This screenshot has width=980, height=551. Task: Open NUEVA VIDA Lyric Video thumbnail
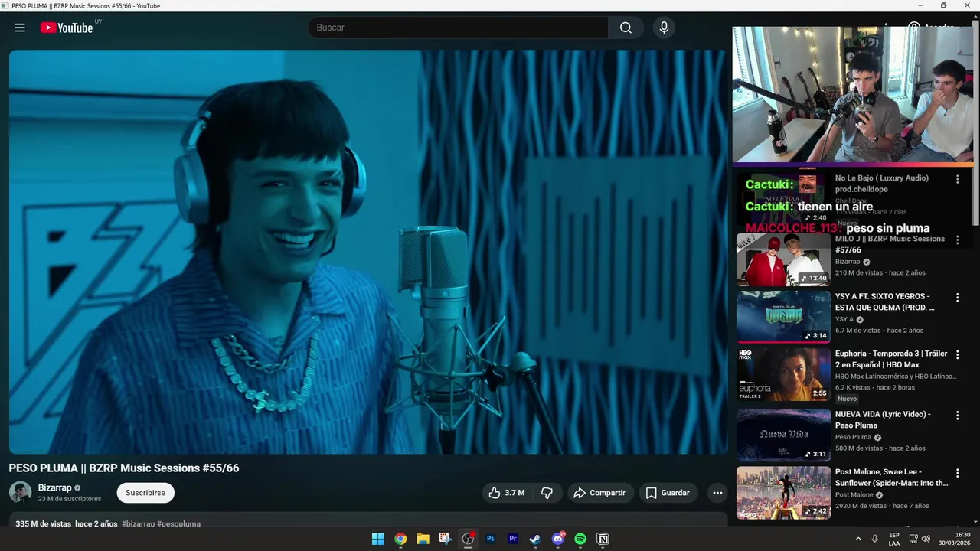pyautogui.click(x=783, y=435)
